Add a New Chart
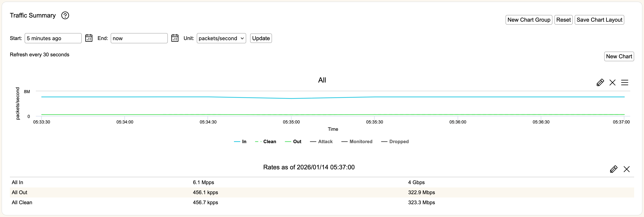This screenshot has width=644, height=217. [619, 56]
